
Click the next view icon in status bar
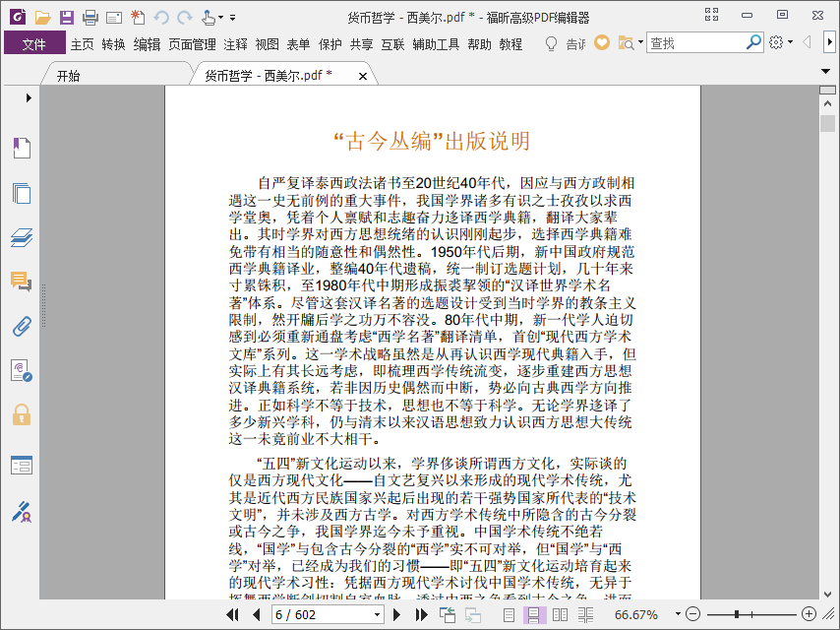pos(472,615)
